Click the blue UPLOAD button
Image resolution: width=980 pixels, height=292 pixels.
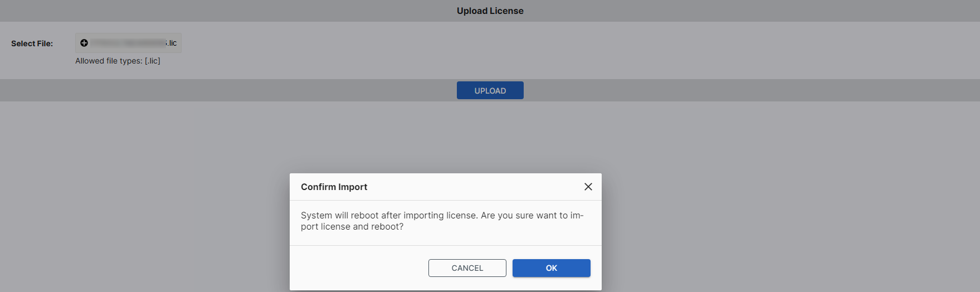point(490,90)
